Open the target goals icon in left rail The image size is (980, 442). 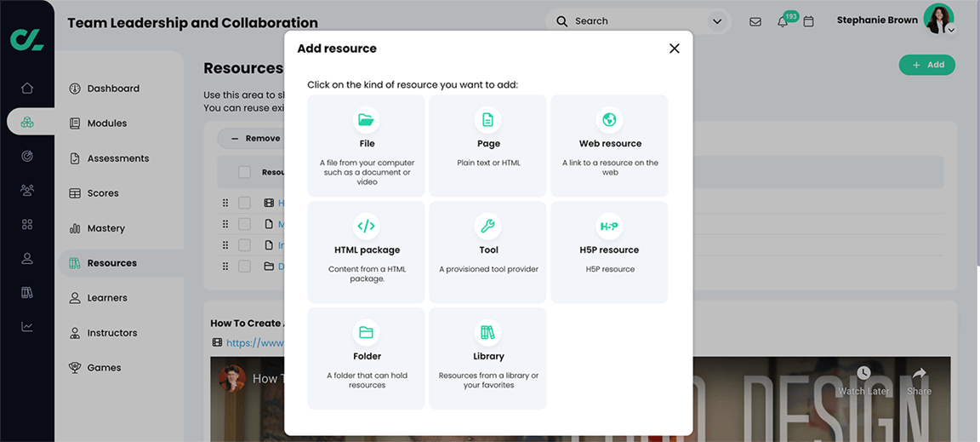[x=27, y=157]
